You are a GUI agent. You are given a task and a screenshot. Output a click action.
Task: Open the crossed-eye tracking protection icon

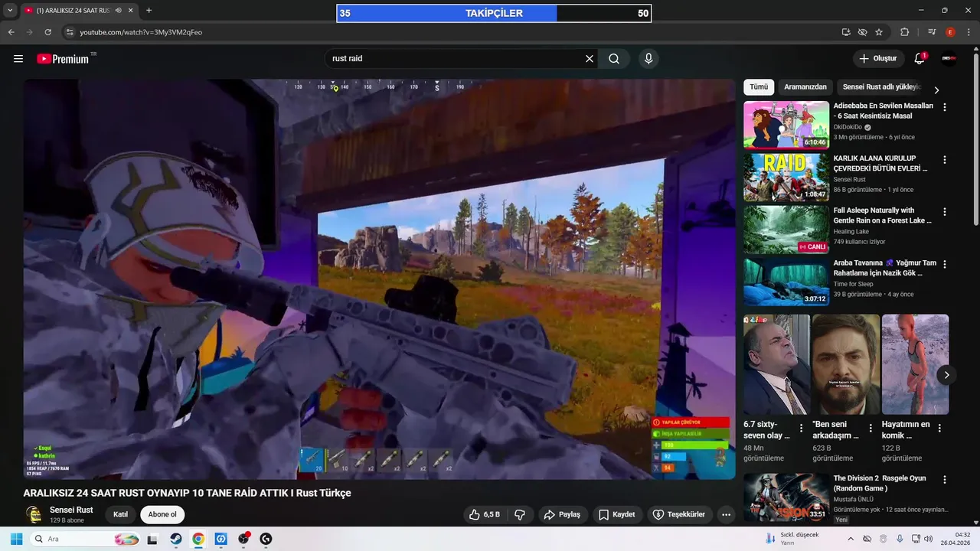862,32
